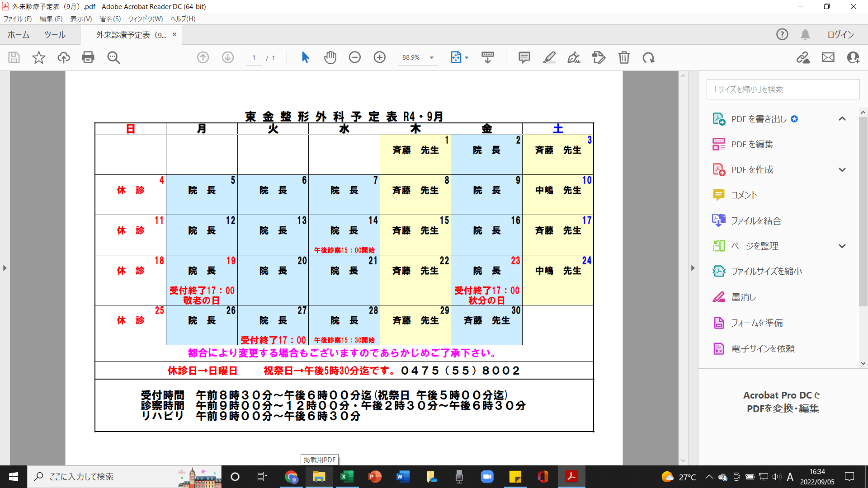This screenshot has height=488, width=868.
Task: Open Zoom from the taskbar
Action: pyautogui.click(x=487, y=477)
